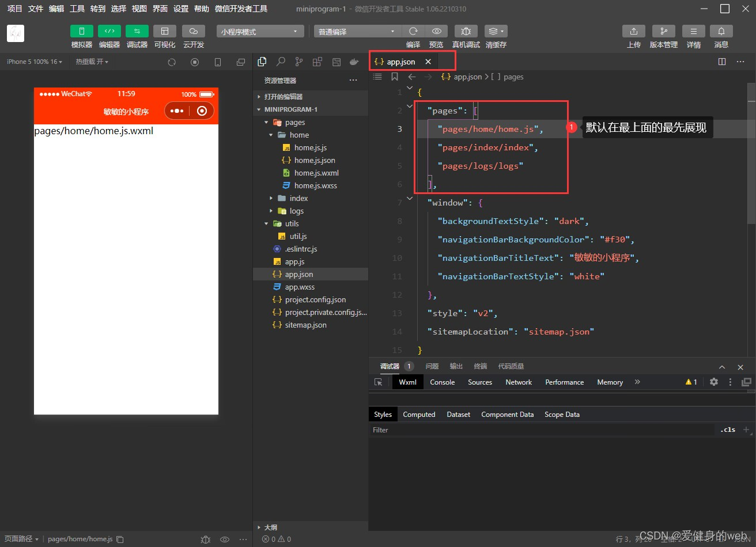
Task: Go back with the editor arrow
Action: click(412, 77)
